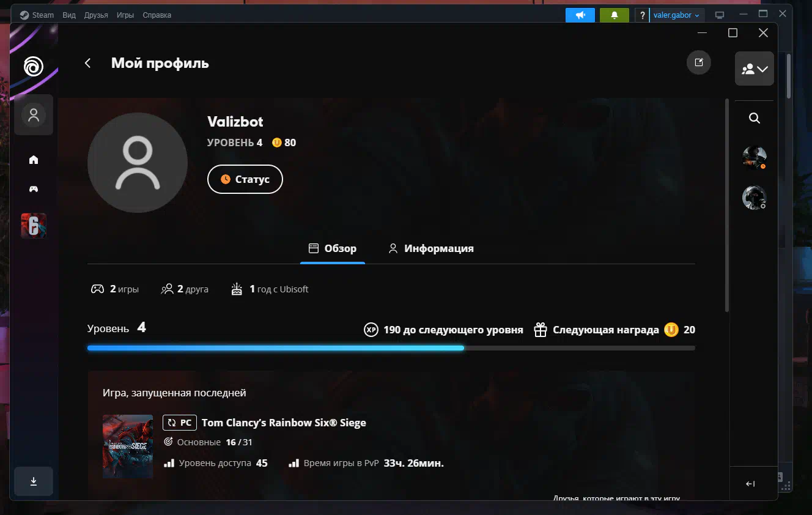
Task: Open the Вид menu in Steam
Action: point(69,15)
